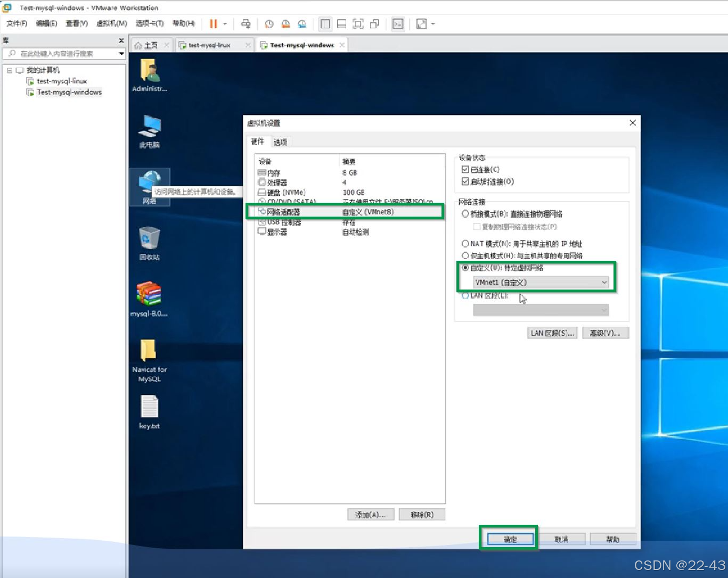Image resolution: width=728 pixels, height=578 pixels.
Task: Collapse the 我的计算机 tree node
Action: click(9, 70)
